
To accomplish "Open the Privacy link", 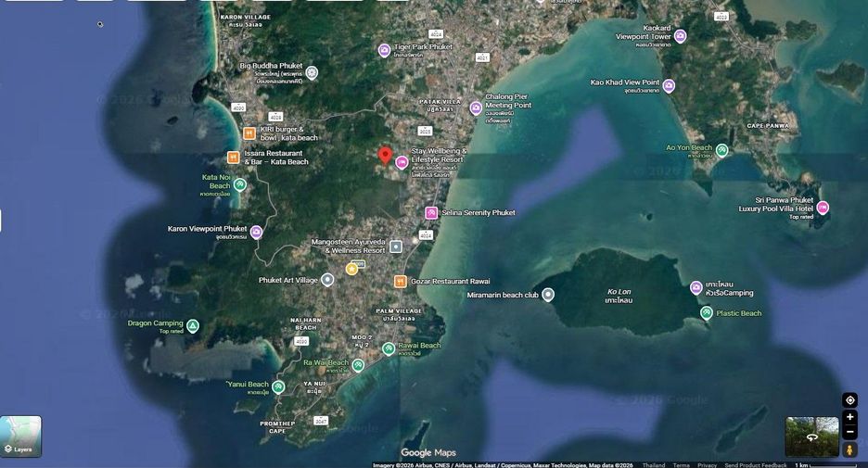I will click(707, 465).
